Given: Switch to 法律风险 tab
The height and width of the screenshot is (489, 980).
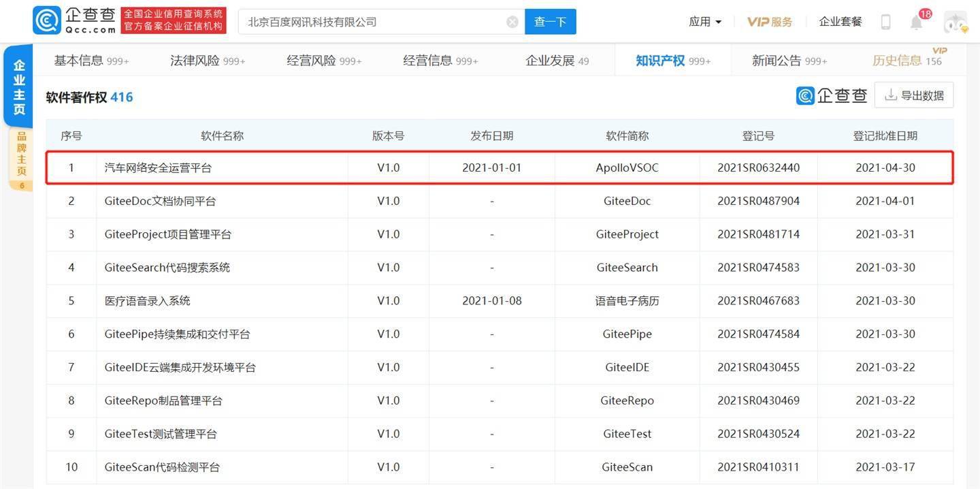Looking at the screenshot, I should 208,61.
